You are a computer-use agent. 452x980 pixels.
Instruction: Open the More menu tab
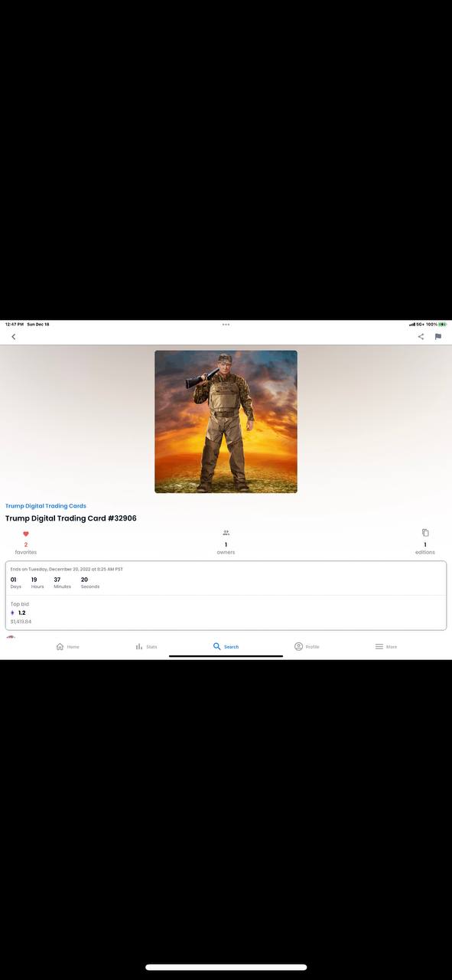(x=386, y=647)
